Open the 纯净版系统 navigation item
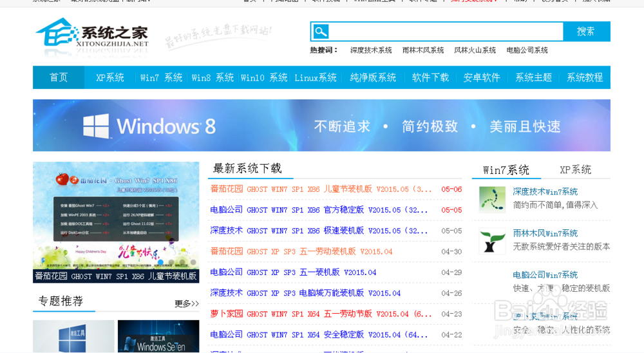644x353 pixels. [373, 78]
